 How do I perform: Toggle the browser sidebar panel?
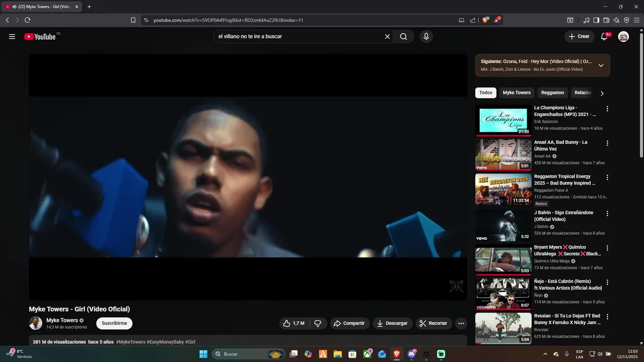coord(596,20)
